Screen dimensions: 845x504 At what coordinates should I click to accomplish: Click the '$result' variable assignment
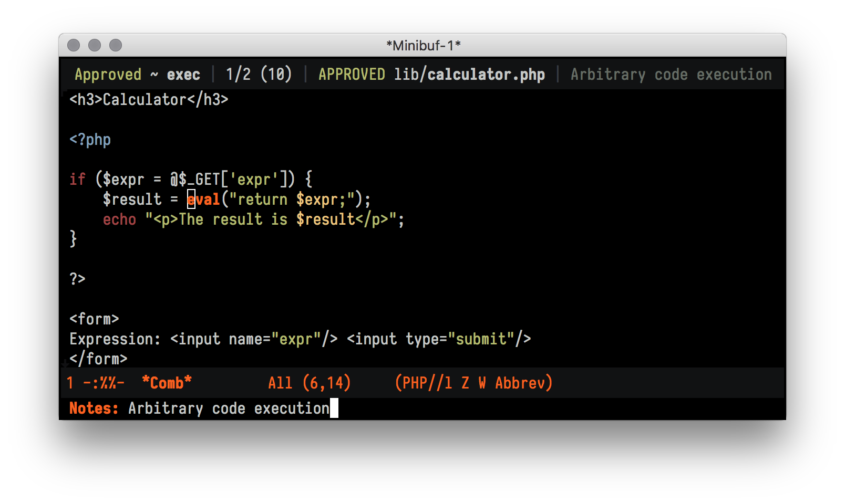[132, 199]
